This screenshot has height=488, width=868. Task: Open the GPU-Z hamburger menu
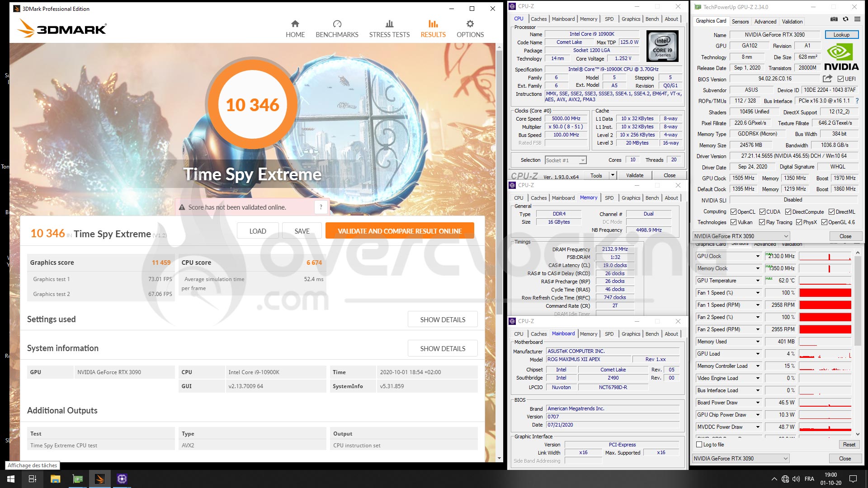857,19
